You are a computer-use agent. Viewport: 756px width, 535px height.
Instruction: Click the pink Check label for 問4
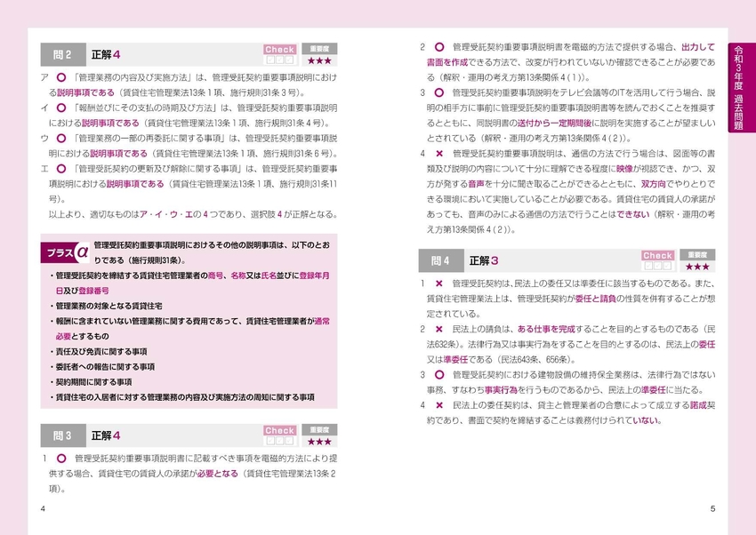(x=657, y=255)
